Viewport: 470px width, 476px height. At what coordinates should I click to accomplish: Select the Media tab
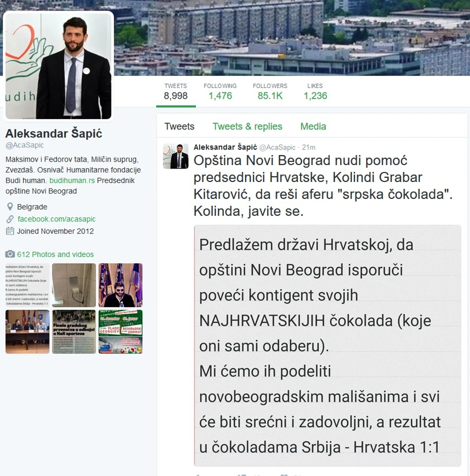pyautogui.click(x=313, y=126)
